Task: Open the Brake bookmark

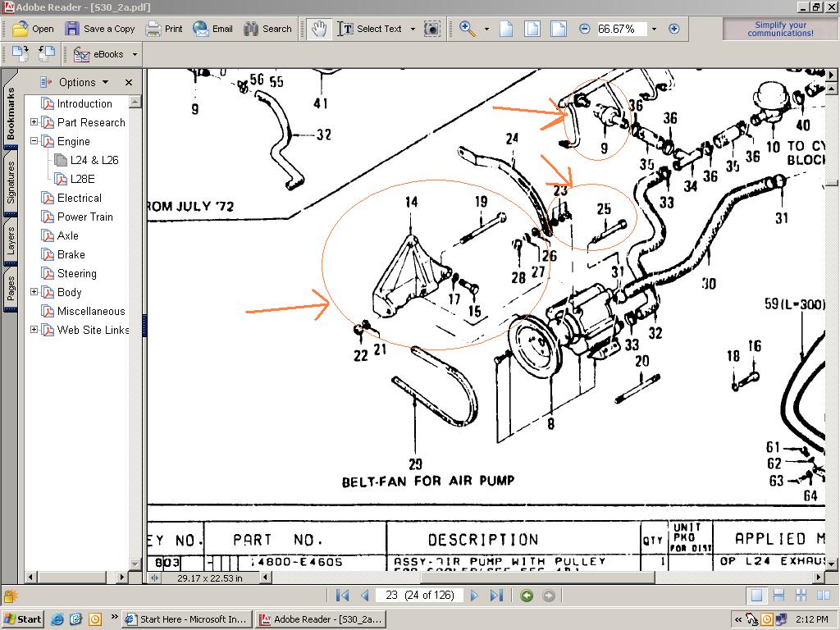Action: [71, 254]
